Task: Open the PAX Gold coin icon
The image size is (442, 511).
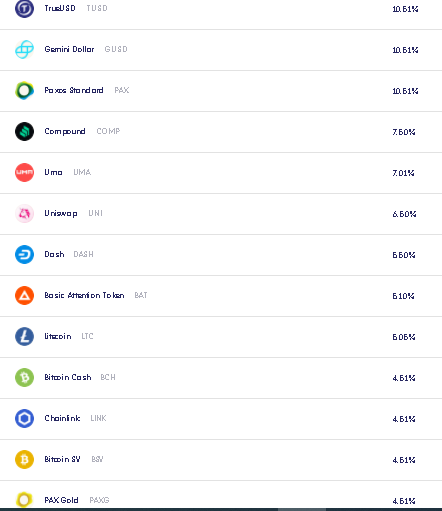Action: [24, 500]
